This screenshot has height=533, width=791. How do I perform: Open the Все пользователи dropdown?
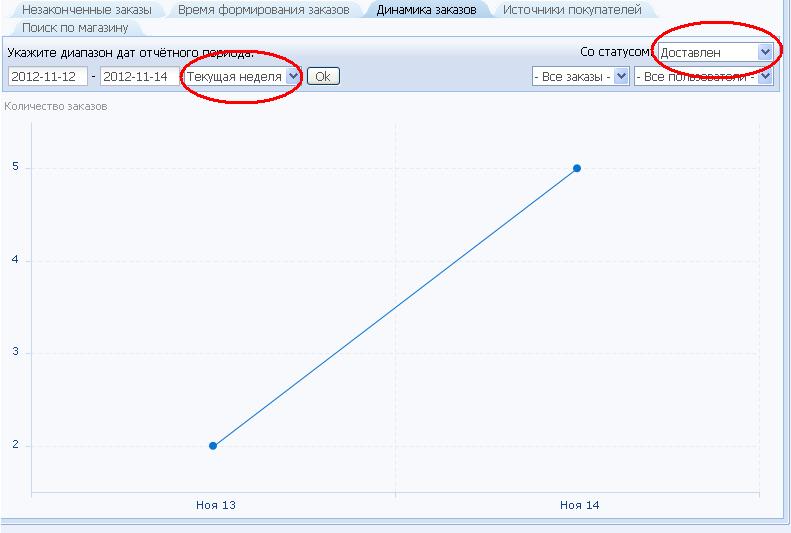(702, 76)
